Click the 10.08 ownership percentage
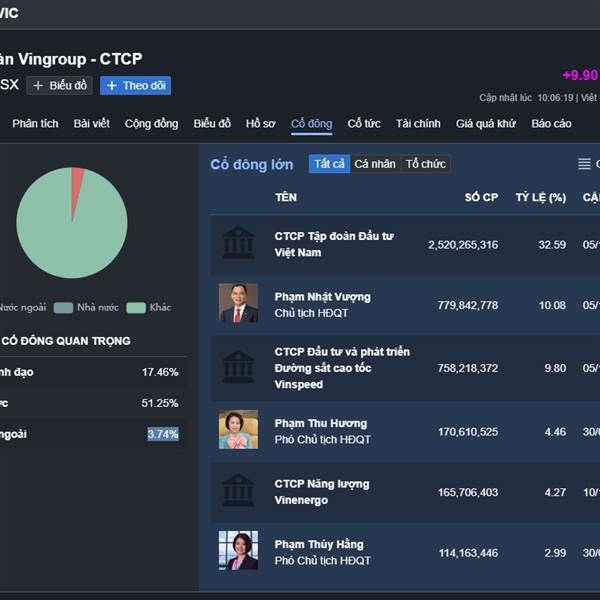The image size is (600, 600). coord(552,305)
